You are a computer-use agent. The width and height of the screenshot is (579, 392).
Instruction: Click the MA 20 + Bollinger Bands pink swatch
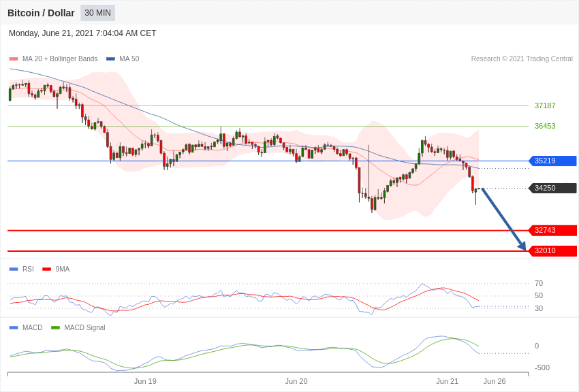[14, 59]
